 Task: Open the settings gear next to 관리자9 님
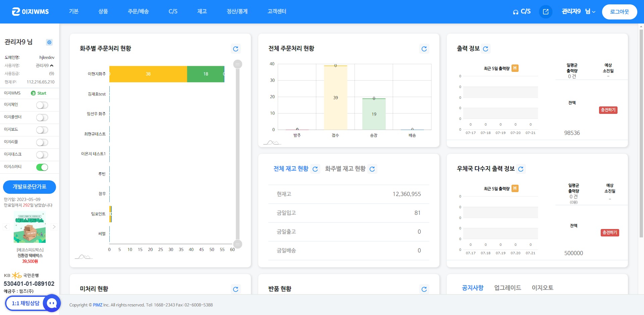(49, 42)
